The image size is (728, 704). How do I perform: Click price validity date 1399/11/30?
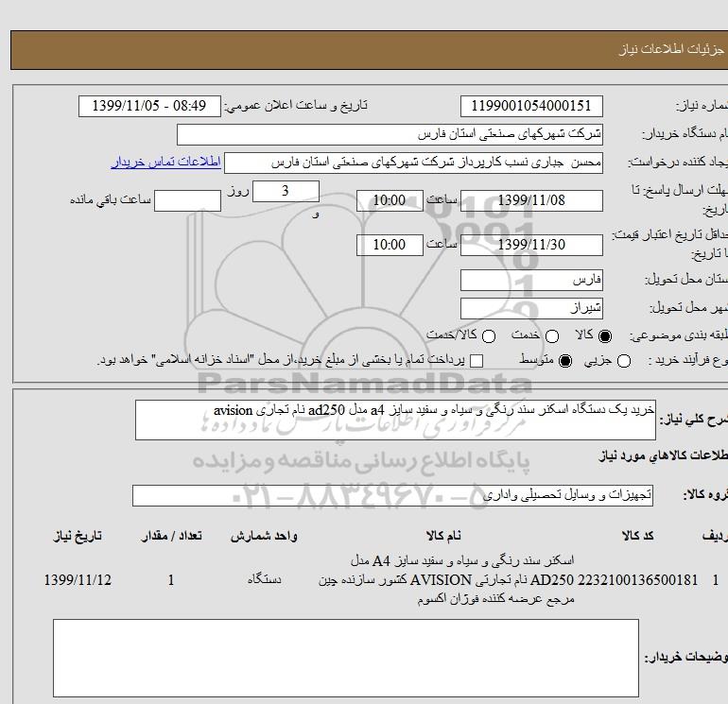click(x=531, y=245)
